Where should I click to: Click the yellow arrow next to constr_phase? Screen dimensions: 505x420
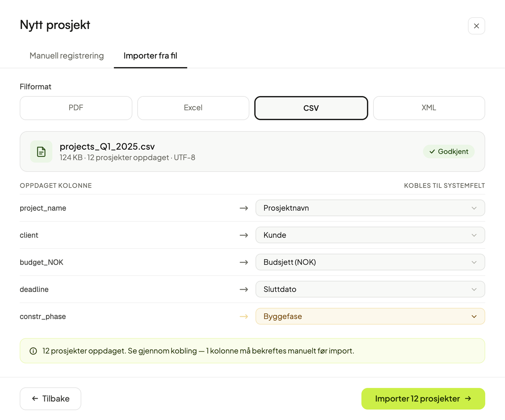coord(244,316)
